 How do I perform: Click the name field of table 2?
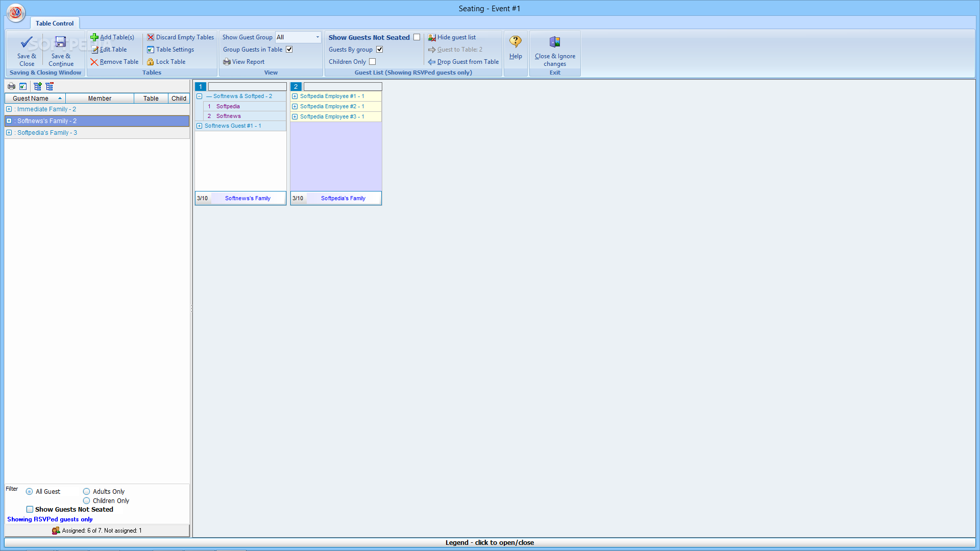(x=342, y=87)
